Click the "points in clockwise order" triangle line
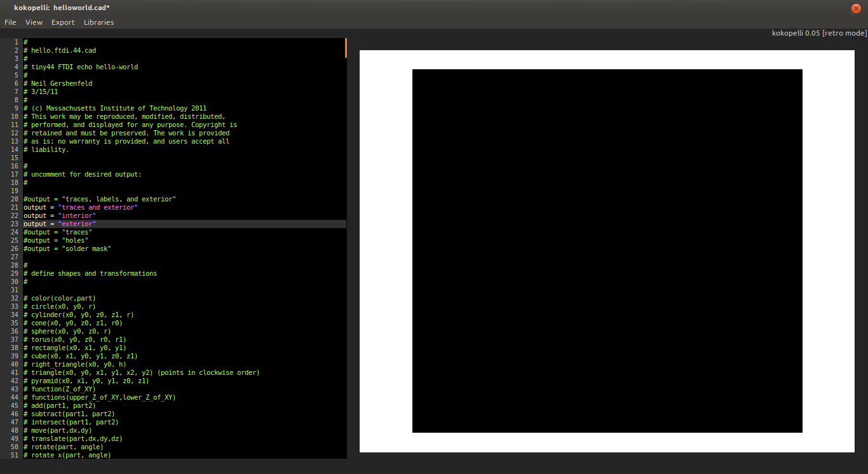The width and height of the screenshot is (868, 474). tap(142, 372)
